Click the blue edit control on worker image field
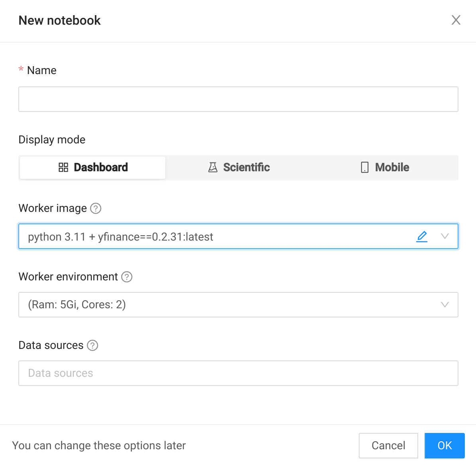Viewport: 476px width, 466px height. pos(422,236)
